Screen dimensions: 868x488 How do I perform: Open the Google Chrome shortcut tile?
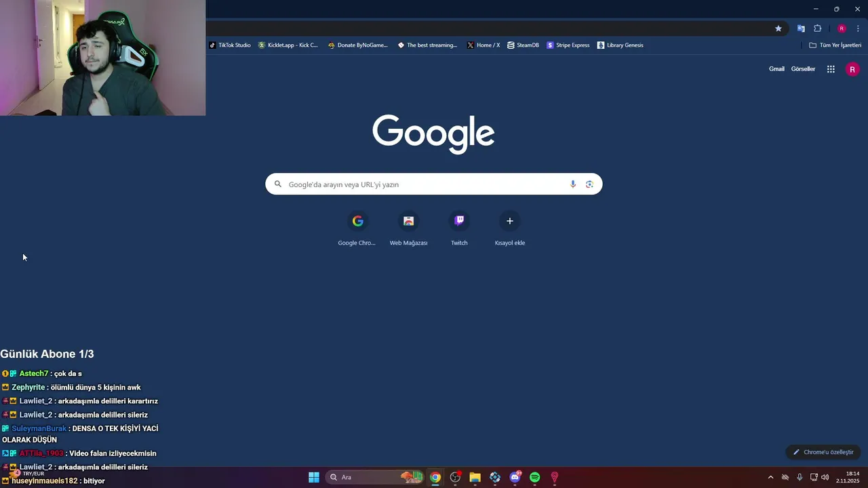coord(357,229)
